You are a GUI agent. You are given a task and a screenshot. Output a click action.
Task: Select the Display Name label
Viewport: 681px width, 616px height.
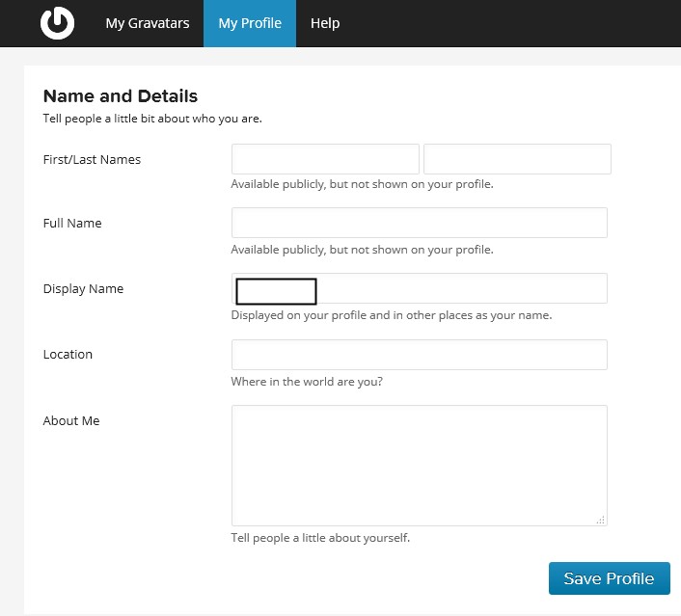(83, 288)
